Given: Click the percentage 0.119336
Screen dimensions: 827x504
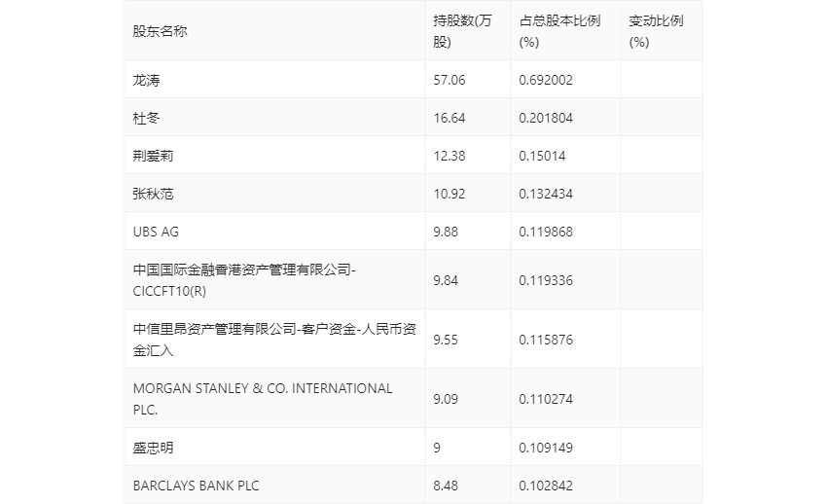Looking at the screenshot, I should click(546, 280).
